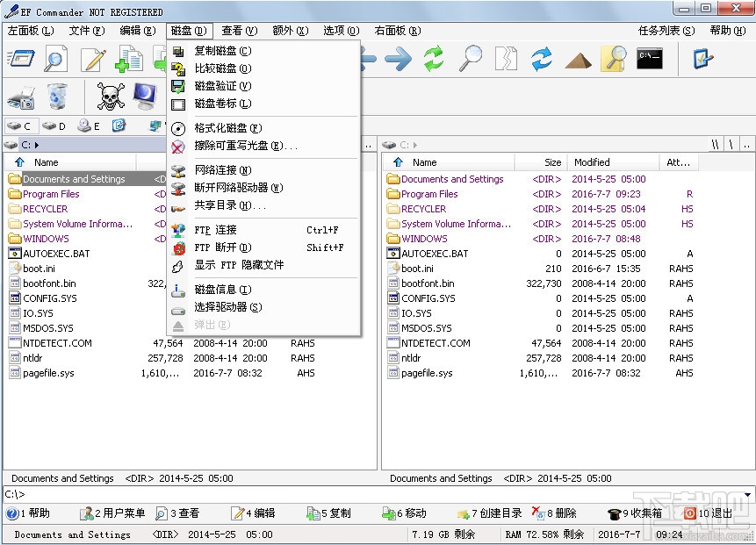756x545 pixels.
Task: Open the 查看 menu
Action: tap(235, 29)
